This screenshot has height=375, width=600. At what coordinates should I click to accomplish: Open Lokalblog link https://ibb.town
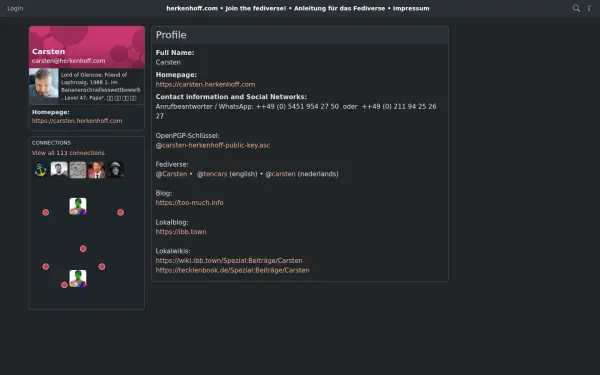pos(181,232)
